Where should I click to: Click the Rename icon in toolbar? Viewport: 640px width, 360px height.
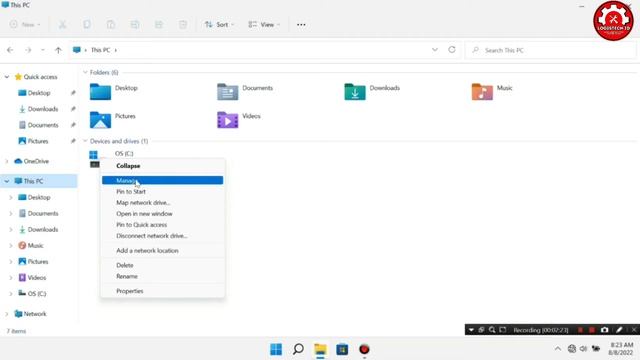coord(135,24)
